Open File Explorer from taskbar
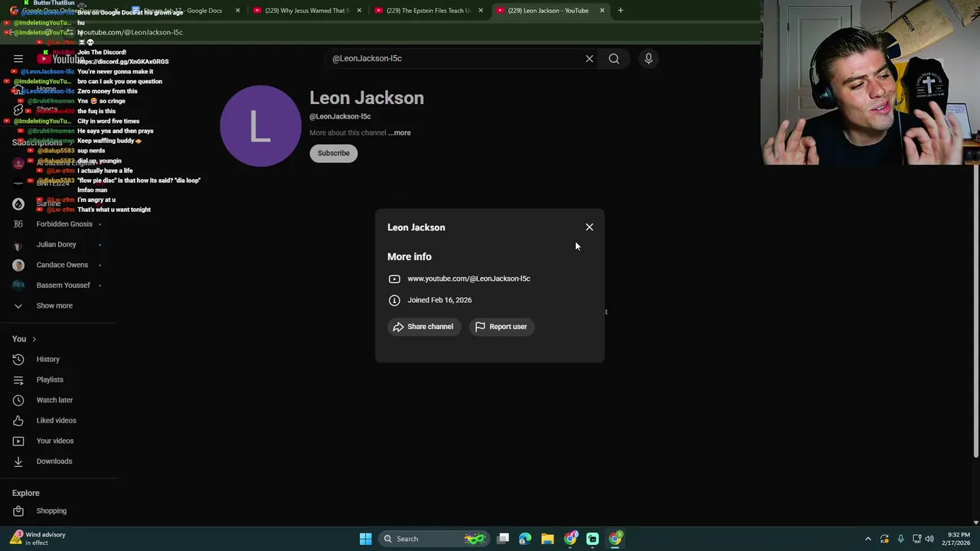Image resolution: width=980 pixels, height=551 pixels. (547, 539)
